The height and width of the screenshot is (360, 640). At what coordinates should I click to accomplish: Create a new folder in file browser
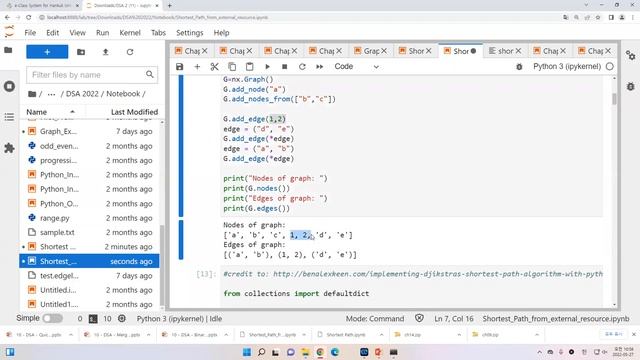pos(81,52)
